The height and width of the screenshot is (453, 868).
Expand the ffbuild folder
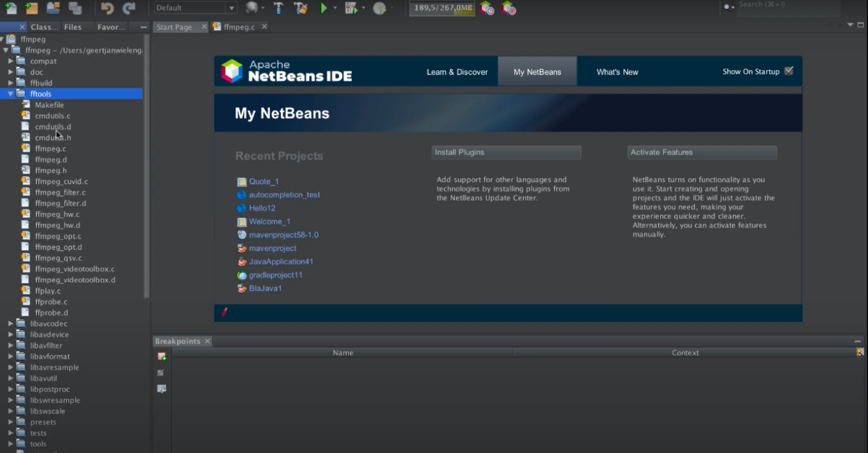tap(10, 83)
